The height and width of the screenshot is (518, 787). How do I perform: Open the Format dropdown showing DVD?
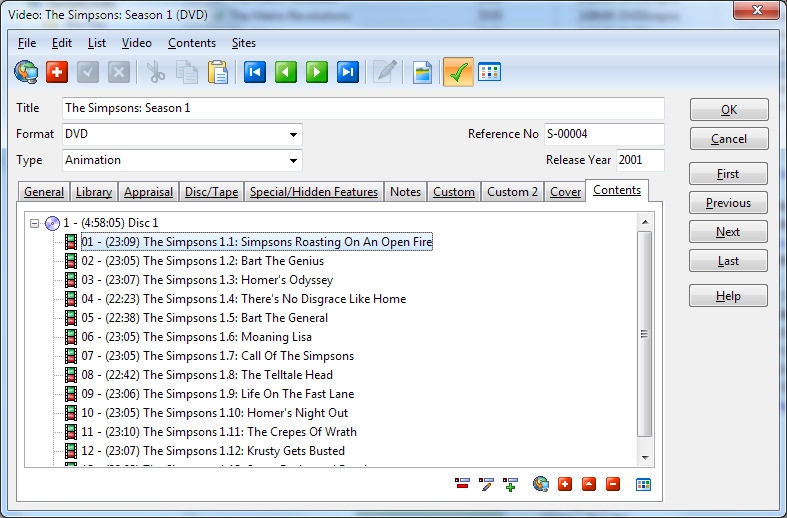click(x=293, y=134)
